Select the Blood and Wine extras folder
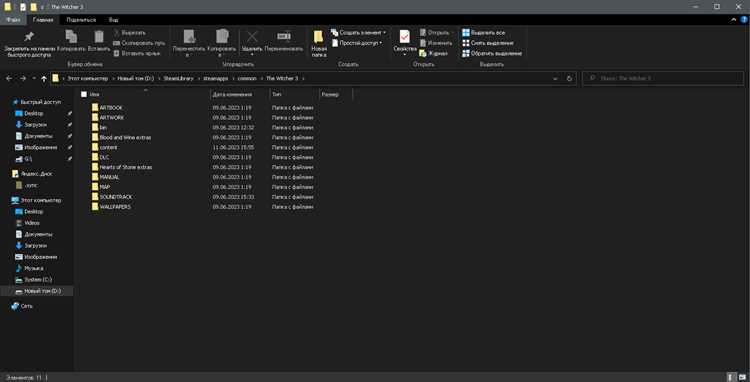The width and height of the screenshot is (750, 382). click(x=121, y=137)
